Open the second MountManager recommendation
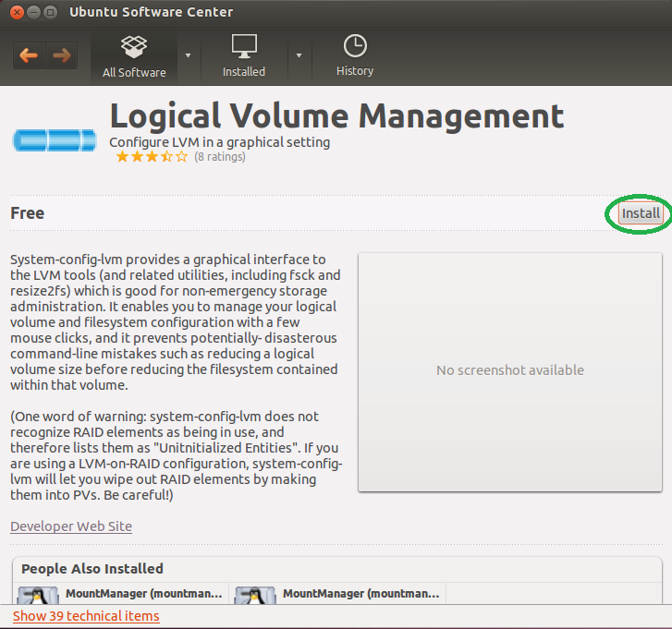 pyautogui.click(x=338, y=594)
